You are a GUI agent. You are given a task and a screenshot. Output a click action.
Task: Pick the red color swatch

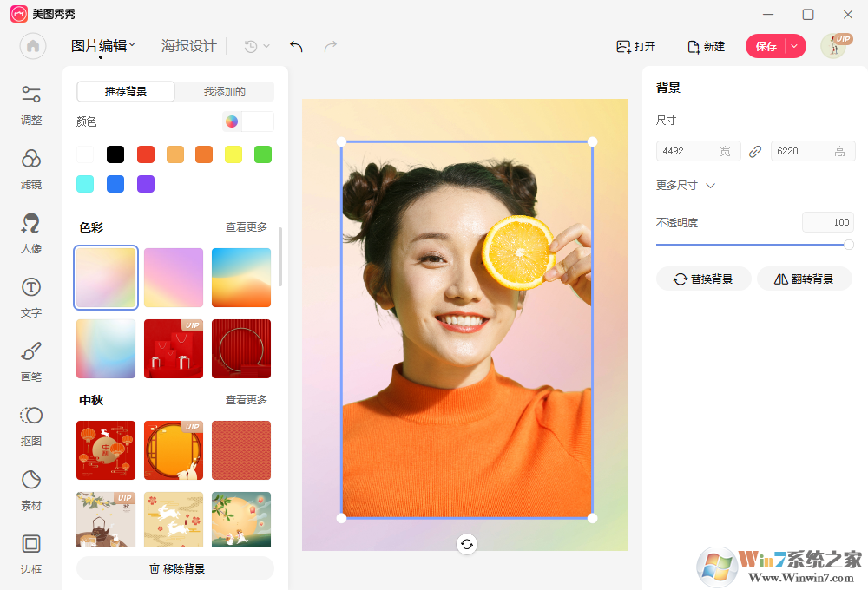pos(146,154)
